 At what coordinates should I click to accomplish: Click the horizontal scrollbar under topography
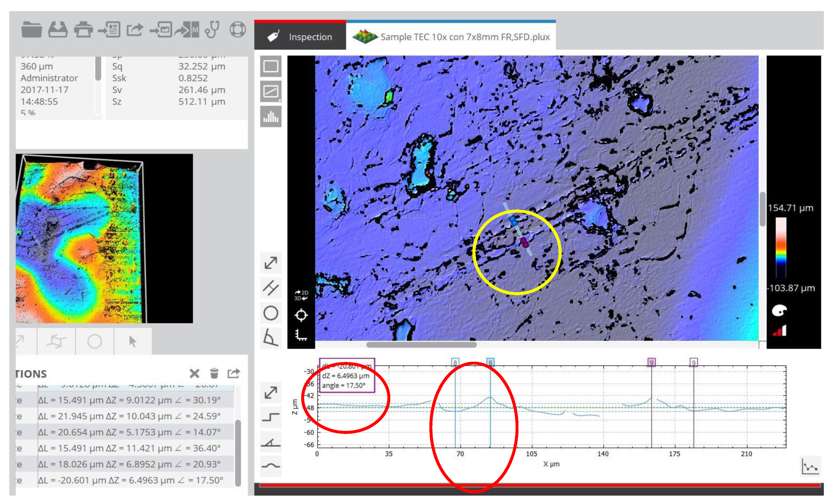point(421,345)
